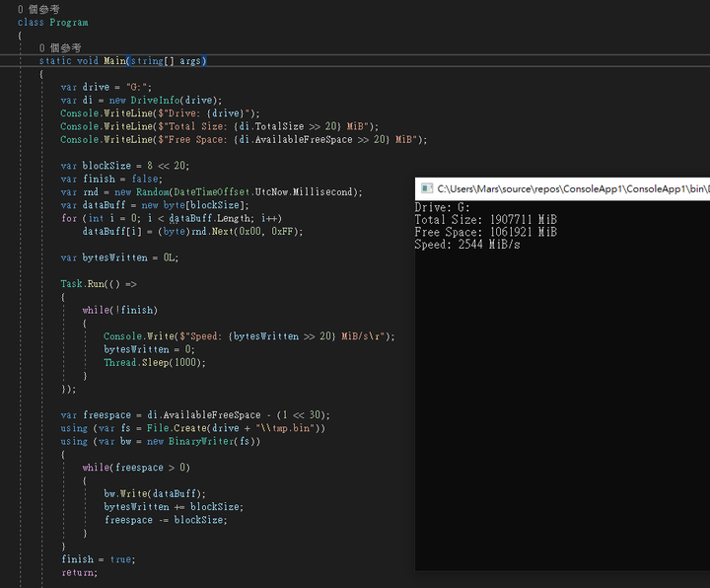
Task: Click the 'return;' statement line
Action: tap(79, 572)
